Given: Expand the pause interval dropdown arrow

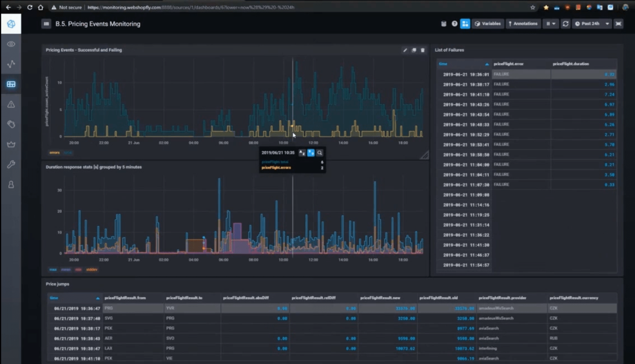Looking at the screenshot, I should click(x=555, y=23).
